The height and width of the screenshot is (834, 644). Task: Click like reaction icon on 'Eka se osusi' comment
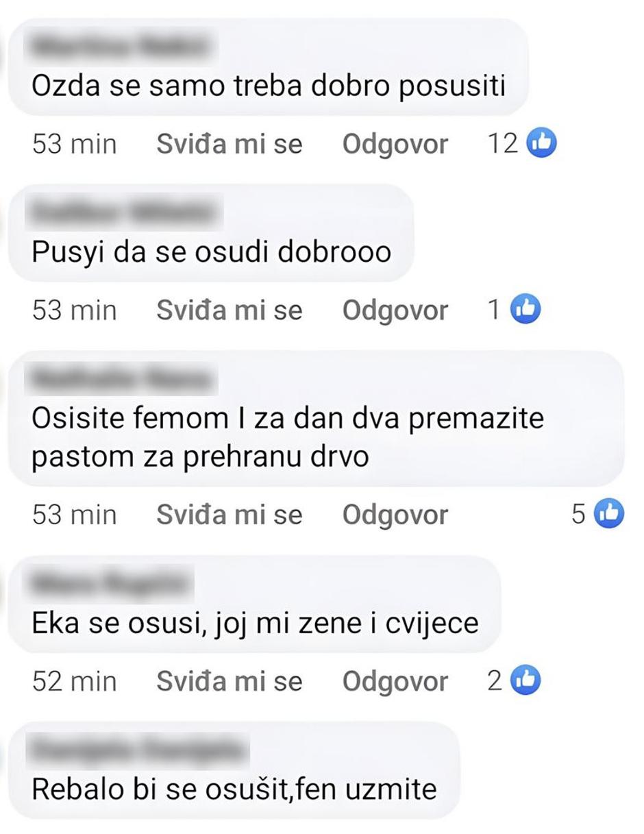525,680
